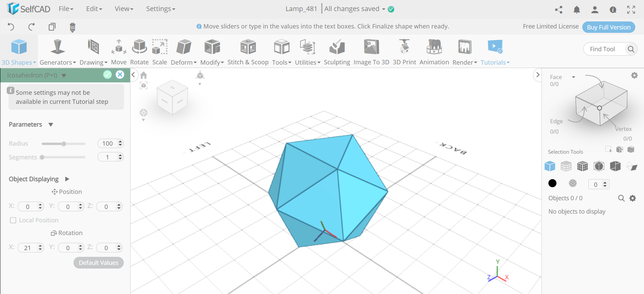Click the delete trash icon
The height and width of the screenshot is (294, 644).
72,27
